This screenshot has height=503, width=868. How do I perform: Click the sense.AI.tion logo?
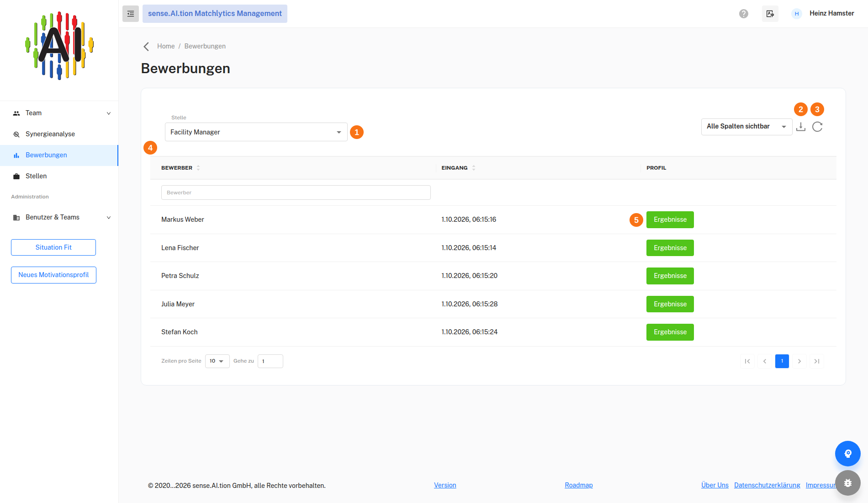tap(59, 46)
